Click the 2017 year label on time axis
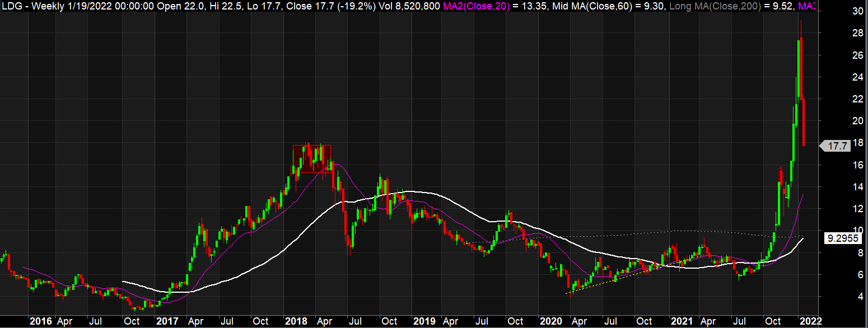Image resolution: width=868 pixels, height=328 pixels. pyautogui.click(x=167, y=321)
